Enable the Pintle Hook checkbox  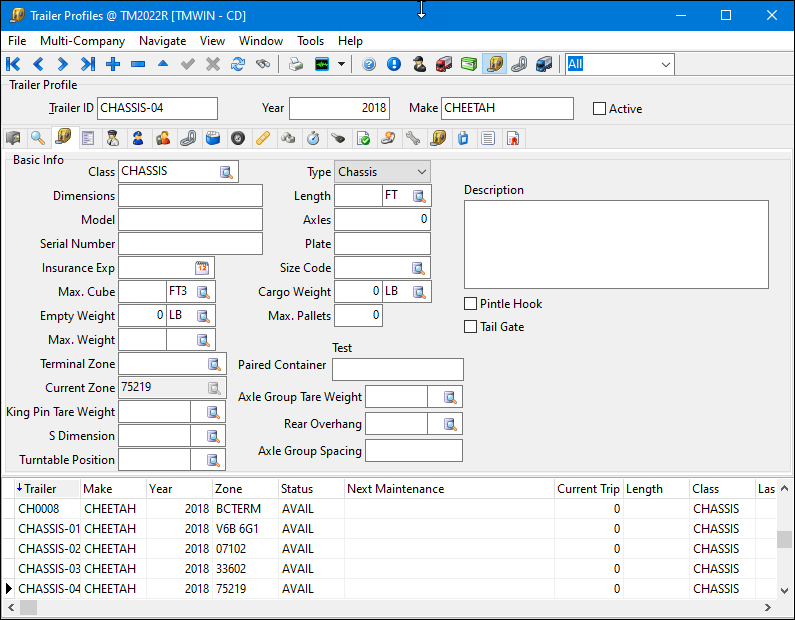coord(471,304)
